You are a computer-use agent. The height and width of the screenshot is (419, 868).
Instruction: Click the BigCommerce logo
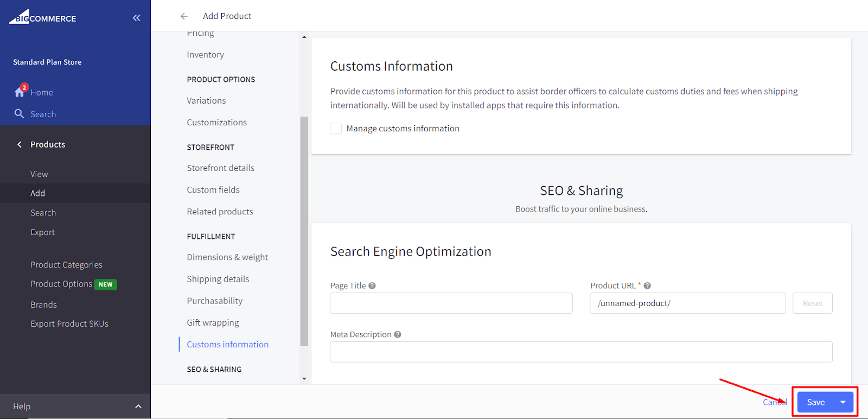42,17
